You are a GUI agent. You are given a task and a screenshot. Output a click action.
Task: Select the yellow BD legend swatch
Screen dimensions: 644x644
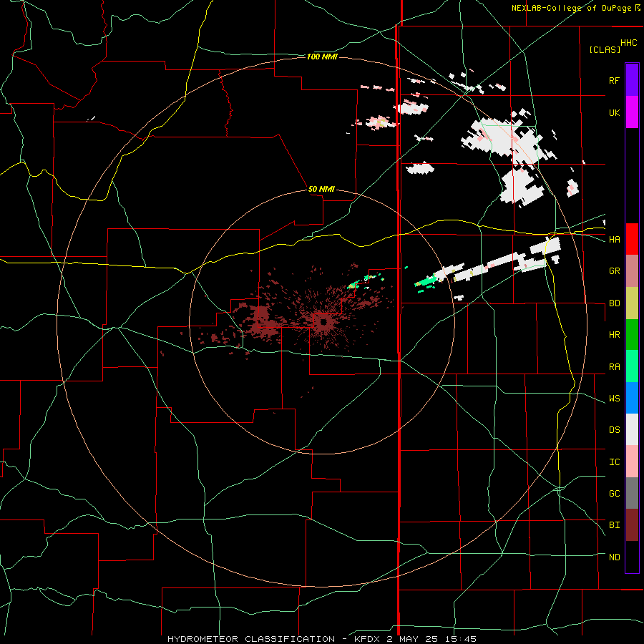pyautogui.click(x=632, y=303)
